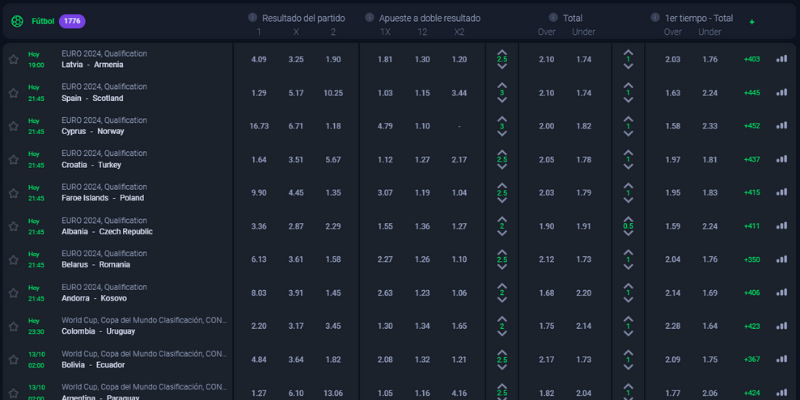Favorite the Cyprus - Norway match star
The height and width of the screenshot is (400, 800).
click(x=14, y=126)
